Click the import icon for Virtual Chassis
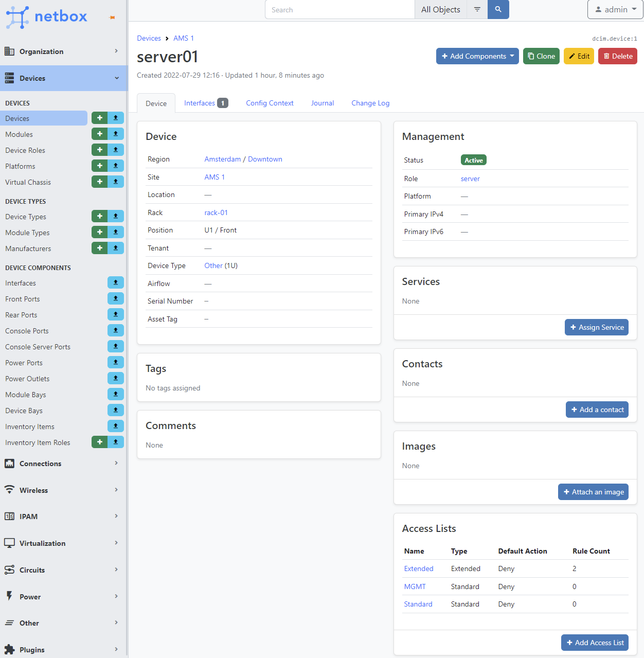Screen dimensions: 644x658 point(116,182)
